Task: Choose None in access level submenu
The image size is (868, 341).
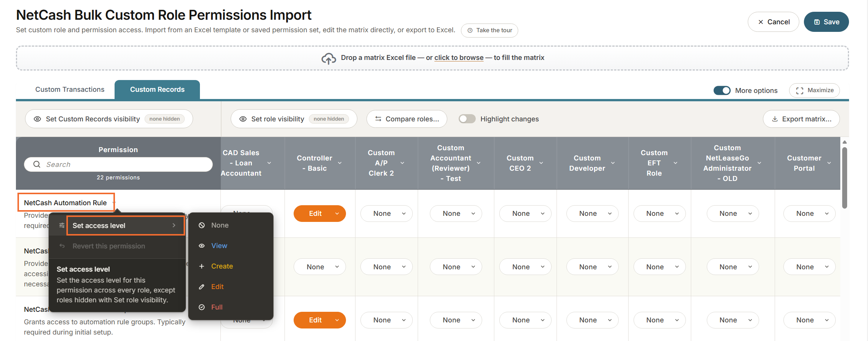Action: tap(231, 225)
